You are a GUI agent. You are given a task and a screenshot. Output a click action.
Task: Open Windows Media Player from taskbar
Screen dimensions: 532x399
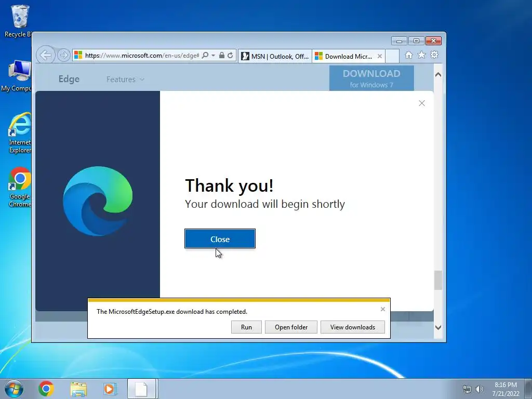click(110, 389)
